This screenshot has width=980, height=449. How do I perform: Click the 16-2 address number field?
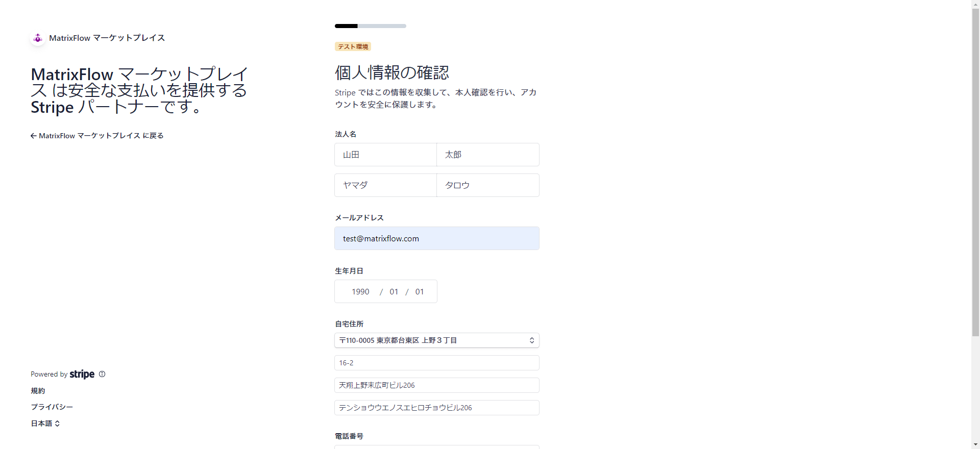[437, 363]
